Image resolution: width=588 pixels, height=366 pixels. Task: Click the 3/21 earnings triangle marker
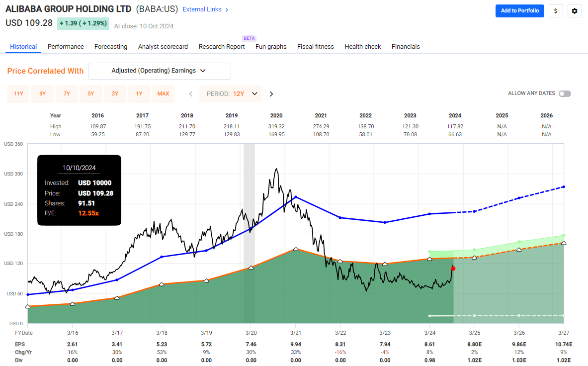pos(296,249)
